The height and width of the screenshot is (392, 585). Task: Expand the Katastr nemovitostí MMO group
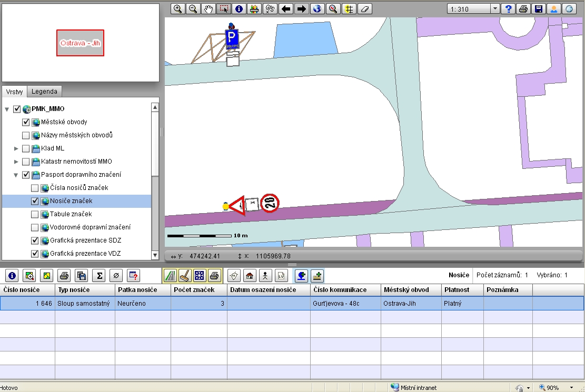pos(16,162)
